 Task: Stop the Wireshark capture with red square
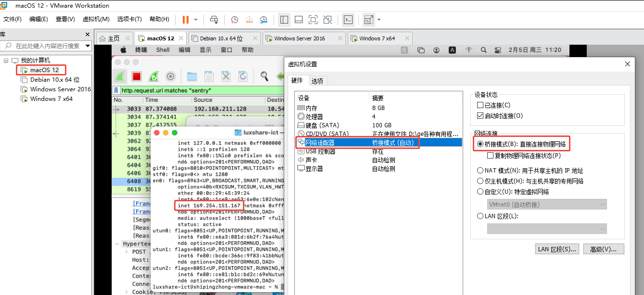coord(137,76)
